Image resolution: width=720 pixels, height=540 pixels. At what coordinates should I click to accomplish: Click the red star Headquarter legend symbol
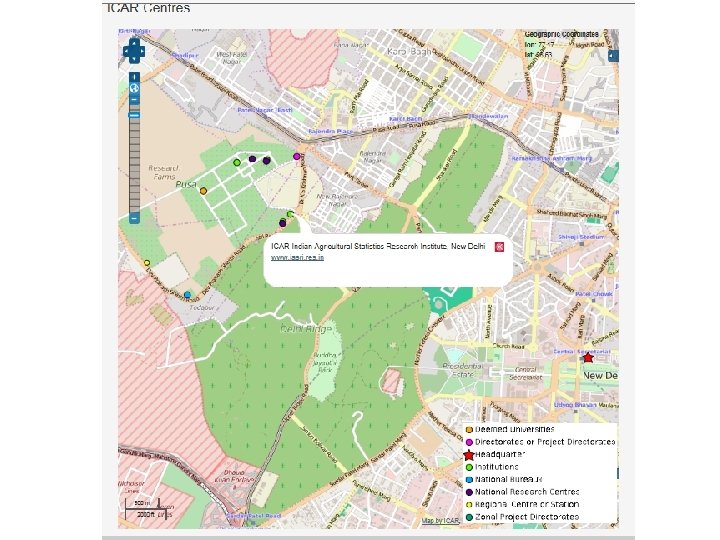point(468,455)
